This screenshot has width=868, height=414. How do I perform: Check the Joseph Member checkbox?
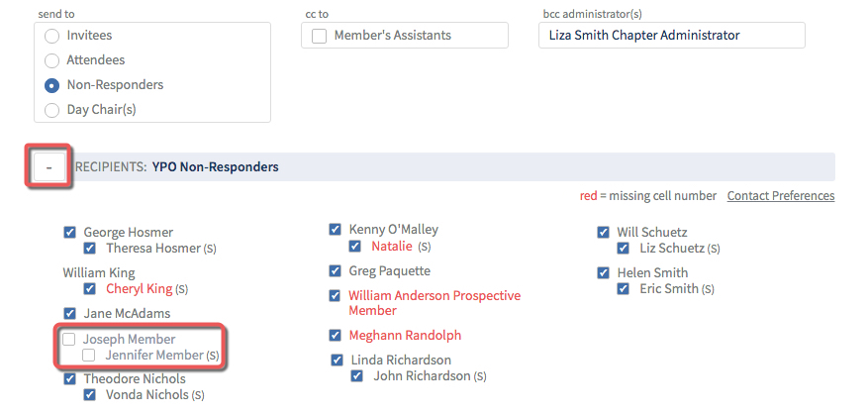click(68, 339)
